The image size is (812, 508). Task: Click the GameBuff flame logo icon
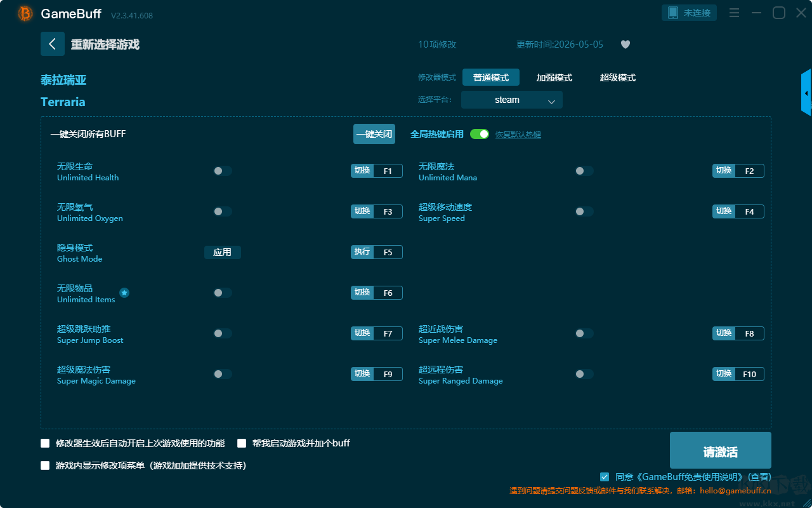(25, 13)
